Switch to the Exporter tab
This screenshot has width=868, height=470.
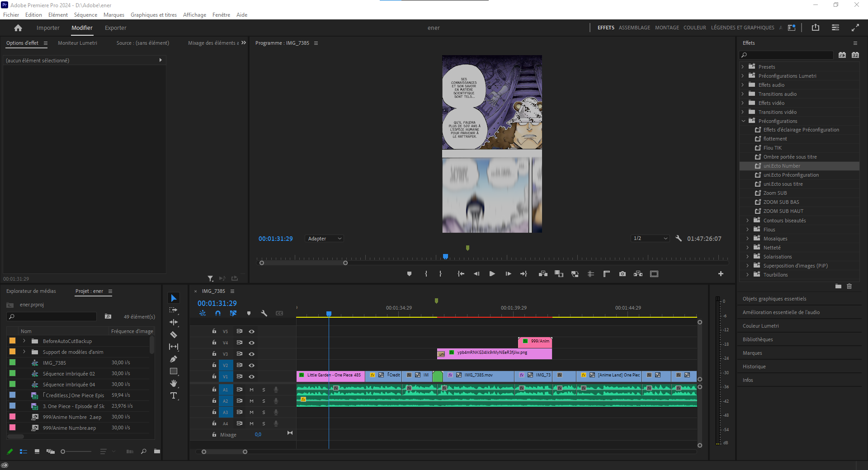[116, 28]
